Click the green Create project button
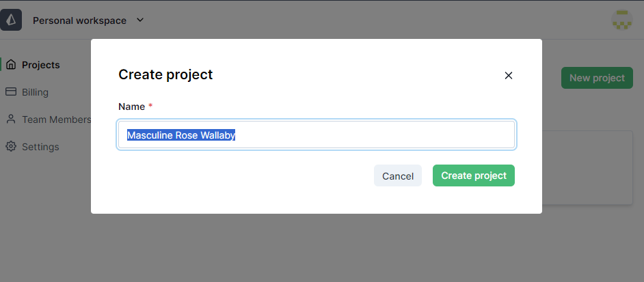This screenshot has width=644, height=282. [473, 175]
